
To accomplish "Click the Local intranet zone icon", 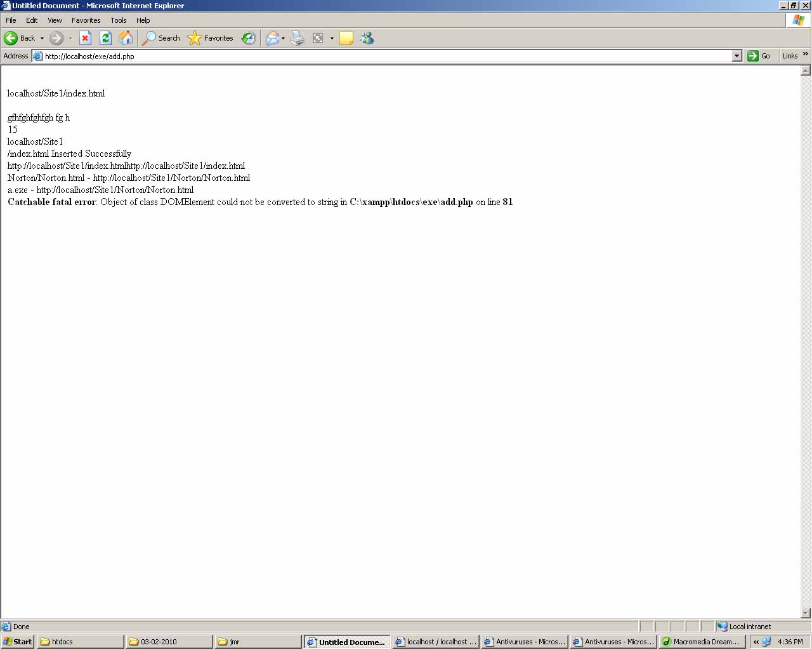I will 722,627.
